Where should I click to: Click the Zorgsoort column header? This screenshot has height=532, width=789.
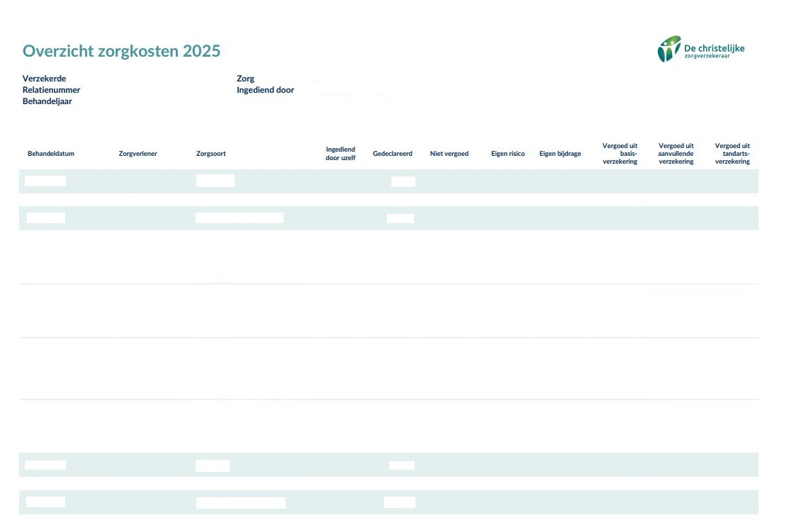[211, 154]
